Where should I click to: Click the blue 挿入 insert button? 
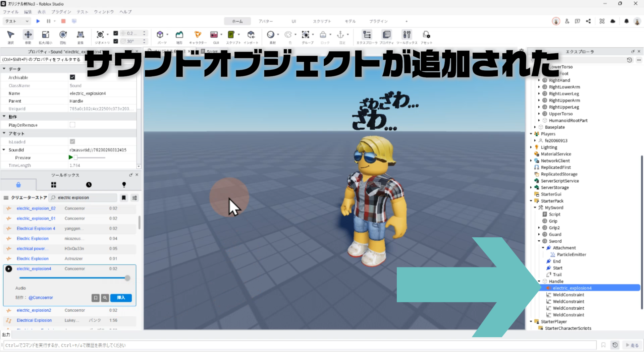[x=121, y=298]
